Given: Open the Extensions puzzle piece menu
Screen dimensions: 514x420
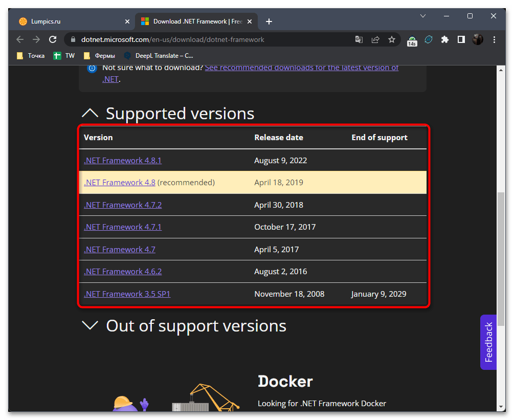Looking at the screenshot, I should (x=445, y=40).
